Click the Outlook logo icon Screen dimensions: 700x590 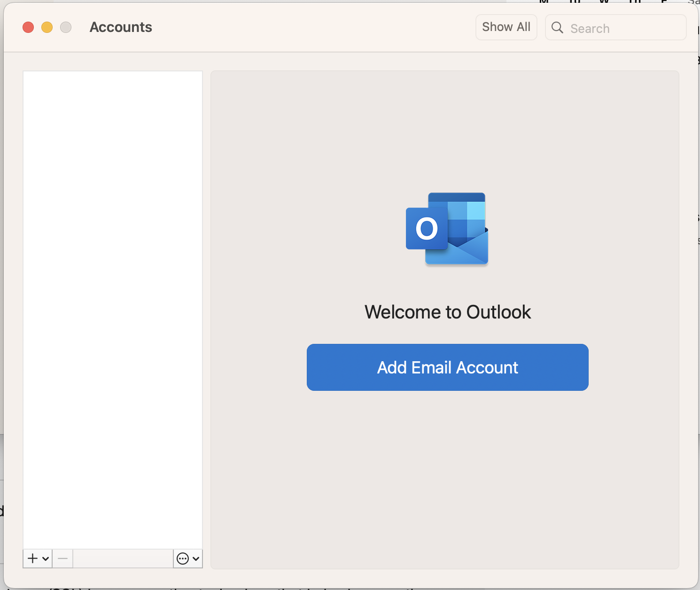tap(447, 229)
